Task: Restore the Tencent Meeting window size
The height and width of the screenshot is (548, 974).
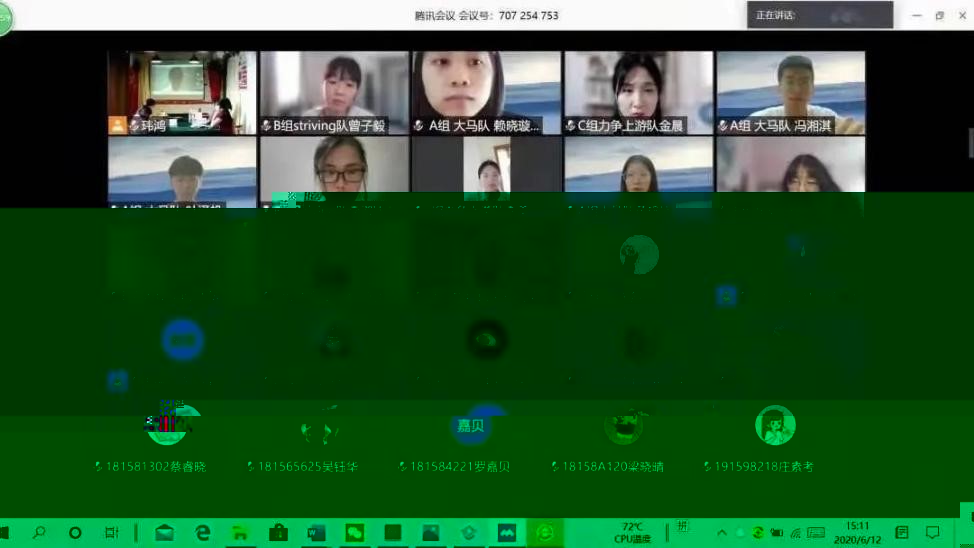Action: pos(939,16)
